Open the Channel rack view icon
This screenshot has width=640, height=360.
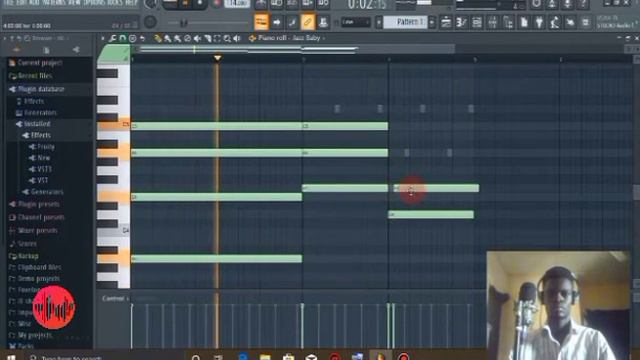[477, 22]
